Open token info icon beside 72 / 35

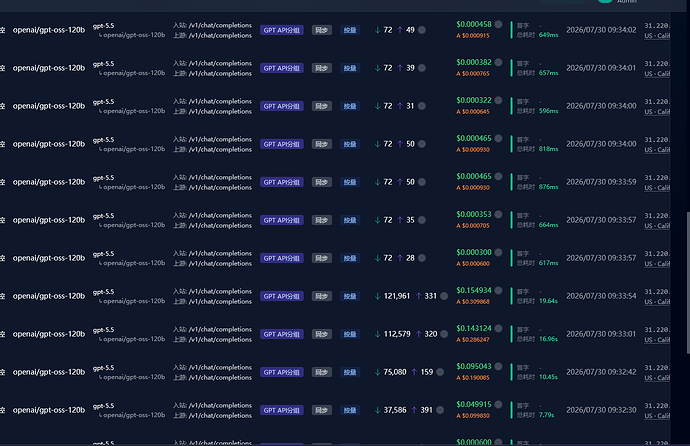coord(422,220)
